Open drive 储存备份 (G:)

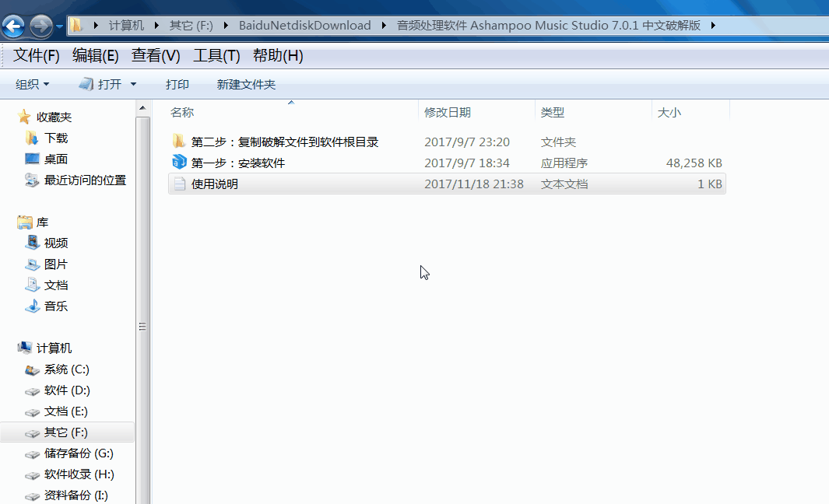tap(79, 453)
